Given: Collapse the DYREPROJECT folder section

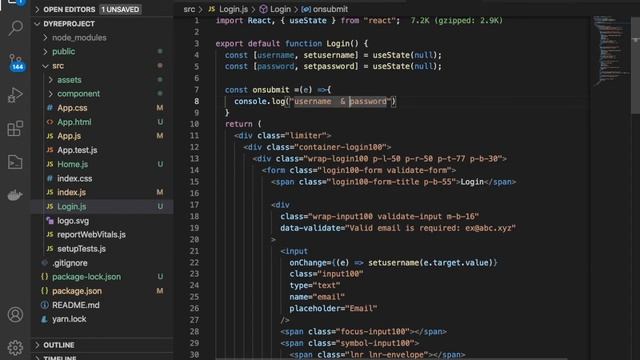Looking at the screenshot, I should pos(103,24).
